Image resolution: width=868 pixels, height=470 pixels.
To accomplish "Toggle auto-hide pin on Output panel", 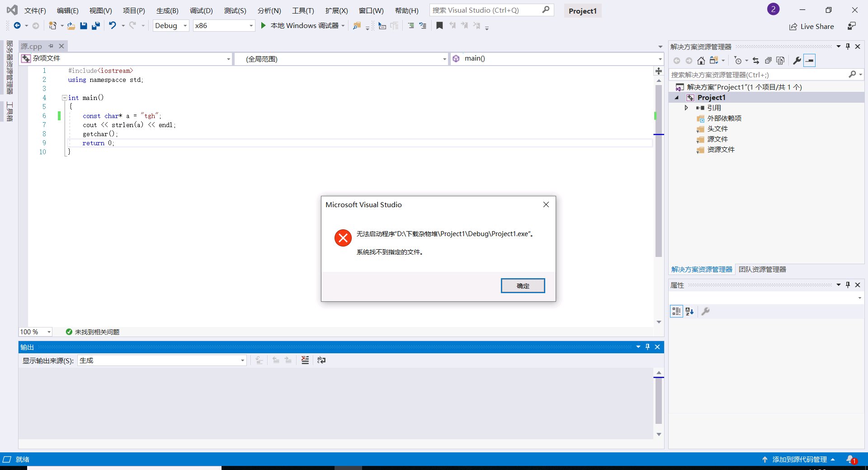I will [x=647, y=347].
